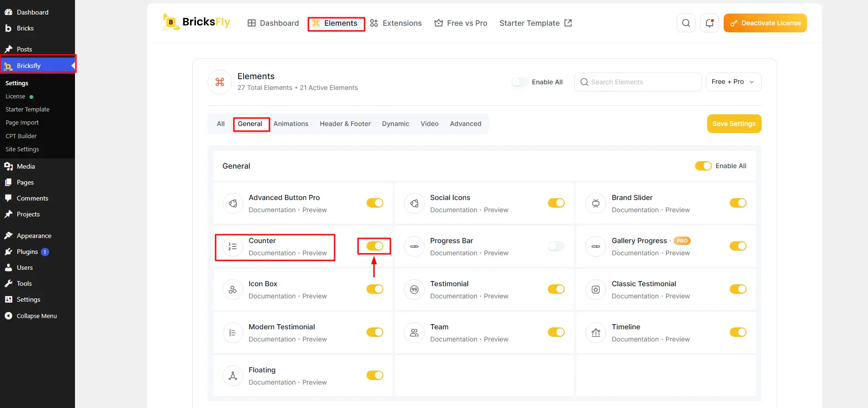Disable the Brand Slider toggle
This screenshot has height=408, width=868.
tap(738, 203)
